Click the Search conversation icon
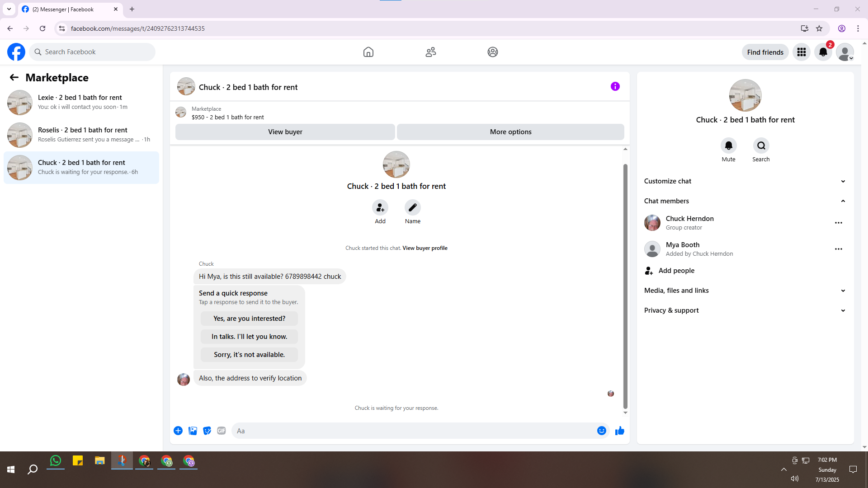868x488 pixels. [x=761, y=145]
